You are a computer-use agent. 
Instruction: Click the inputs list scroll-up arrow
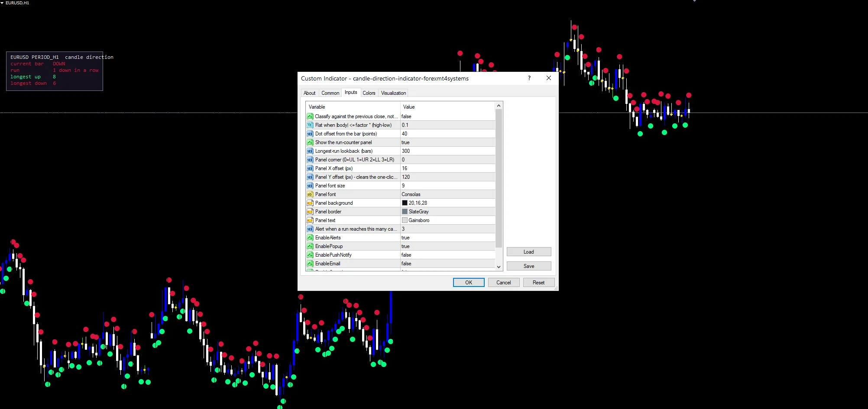pos(499,106)
